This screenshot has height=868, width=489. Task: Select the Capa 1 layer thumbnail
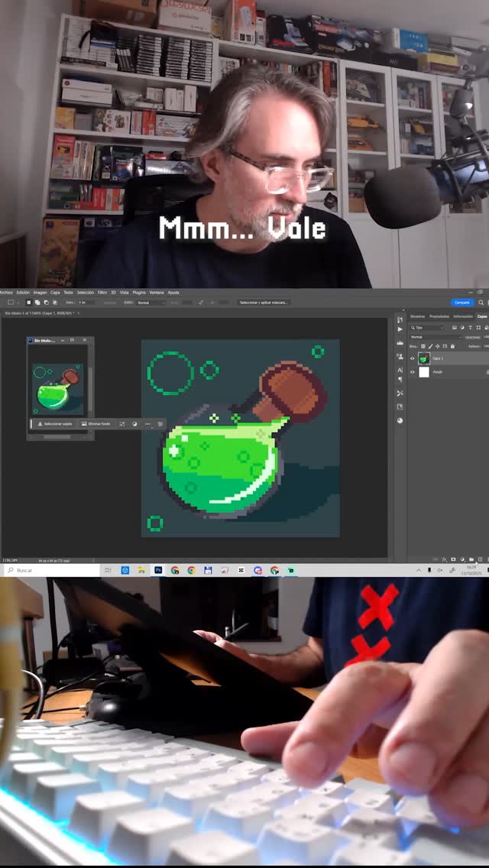[x=423, y=358]
